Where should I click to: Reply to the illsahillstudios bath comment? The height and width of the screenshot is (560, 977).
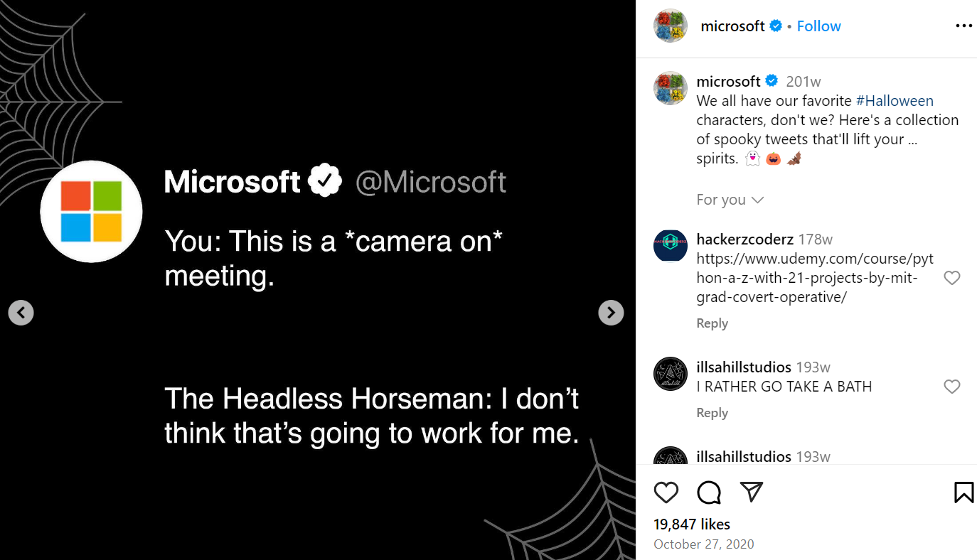[x=712, y=413]
